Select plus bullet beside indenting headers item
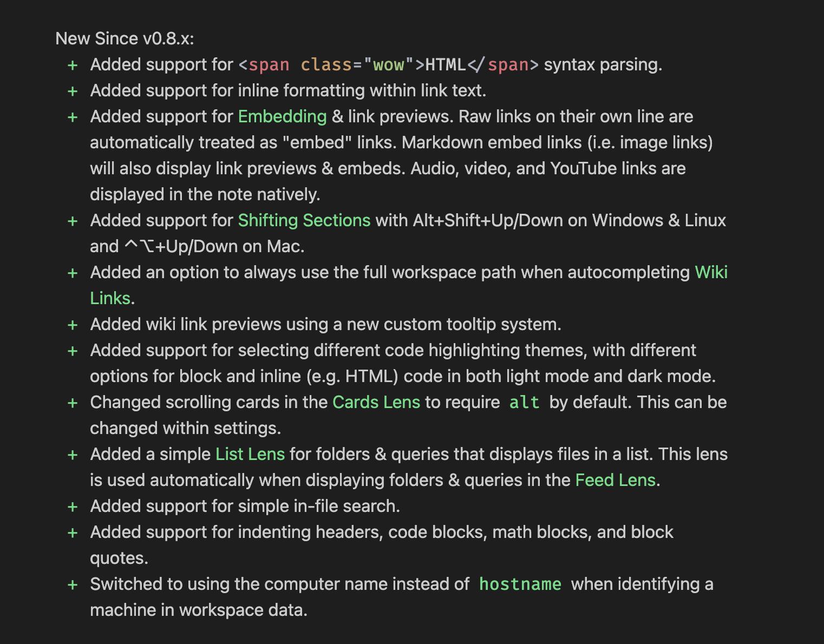This screenshot has height=644, width=824. 73,533
